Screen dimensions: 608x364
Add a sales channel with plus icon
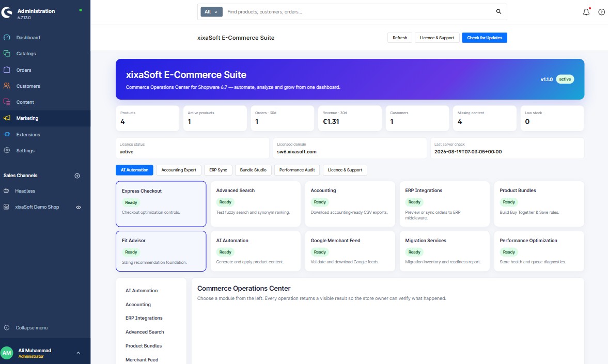(x=77, y=176)
